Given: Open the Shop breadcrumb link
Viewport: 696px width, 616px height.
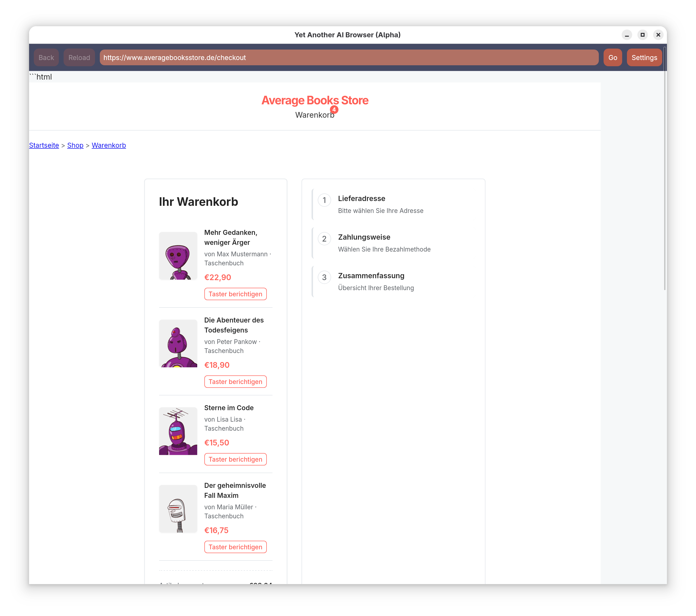Looking at the screenshot, I should point(75,145).
